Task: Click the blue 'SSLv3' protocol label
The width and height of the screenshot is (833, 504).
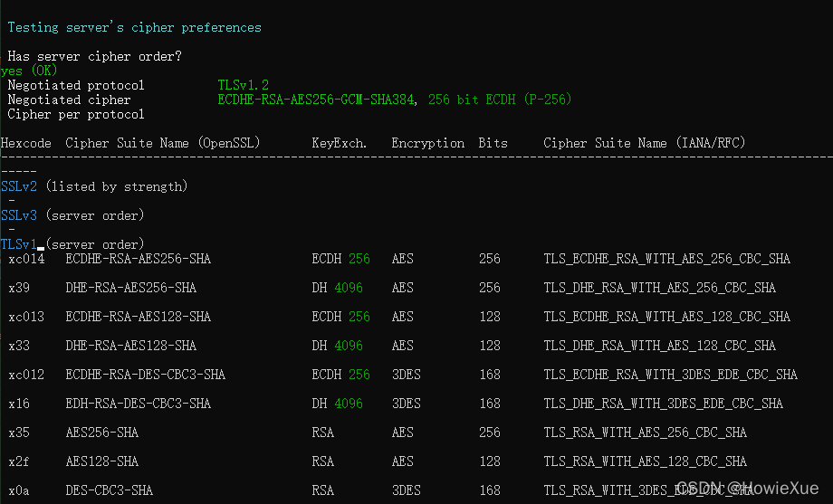Action: pyautogui.click(x=19, y=215)
